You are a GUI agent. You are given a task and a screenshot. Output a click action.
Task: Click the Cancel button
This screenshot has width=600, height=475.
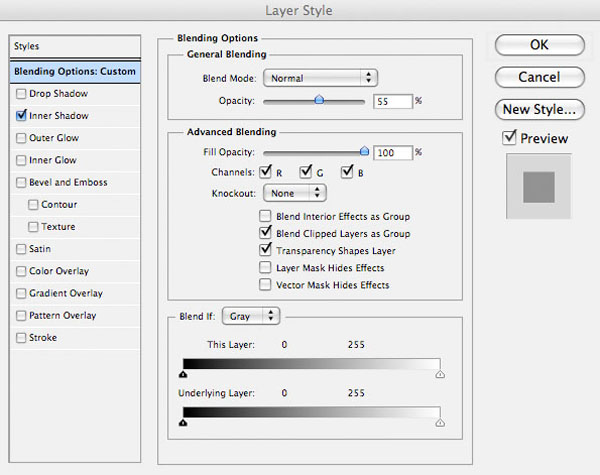pos(540,77)
